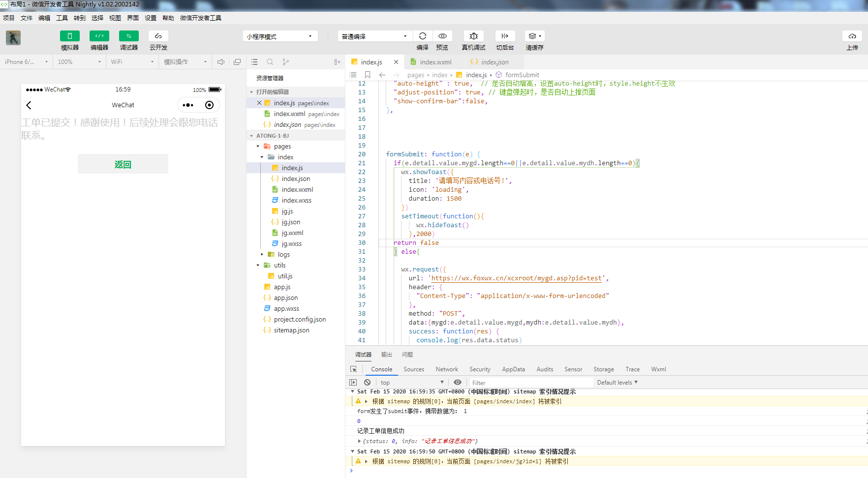868x478 pixels.
Task: Click the file list icon in explorer toolbar
Action: coord(254,62)
